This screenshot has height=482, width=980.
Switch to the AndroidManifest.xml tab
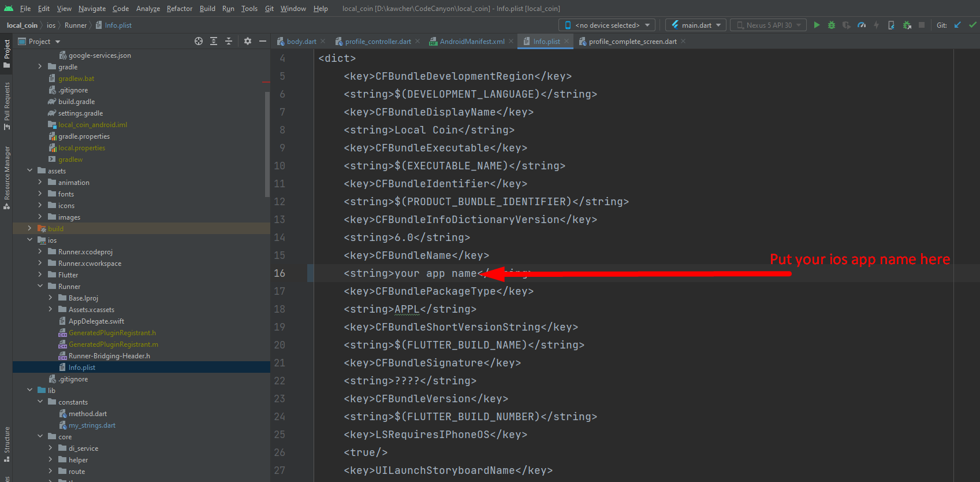472,42
